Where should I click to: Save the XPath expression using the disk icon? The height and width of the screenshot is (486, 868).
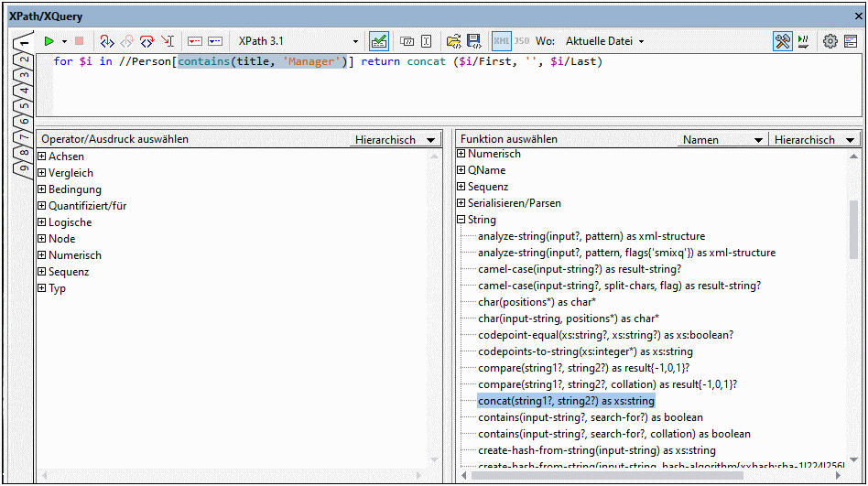474,41
